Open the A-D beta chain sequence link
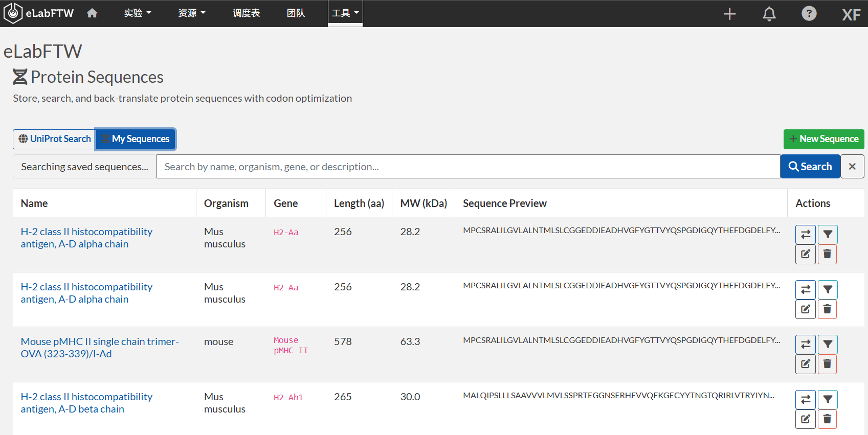This screenshot has width=868, height=435. (86, 403)
